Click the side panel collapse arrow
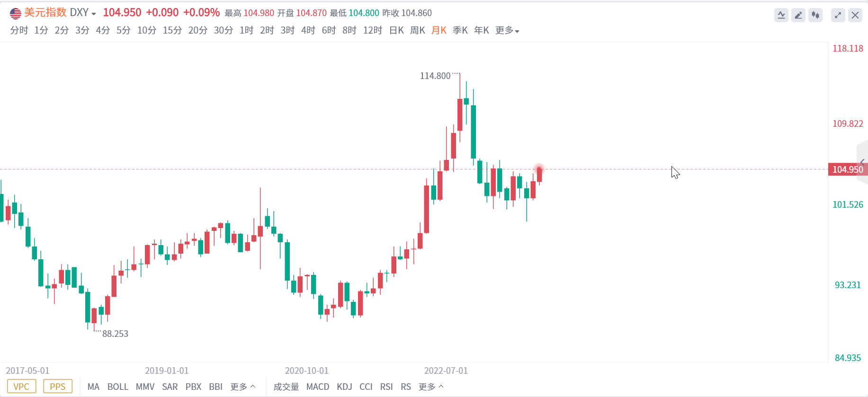The image size is (868, 397). pos(863,162)
